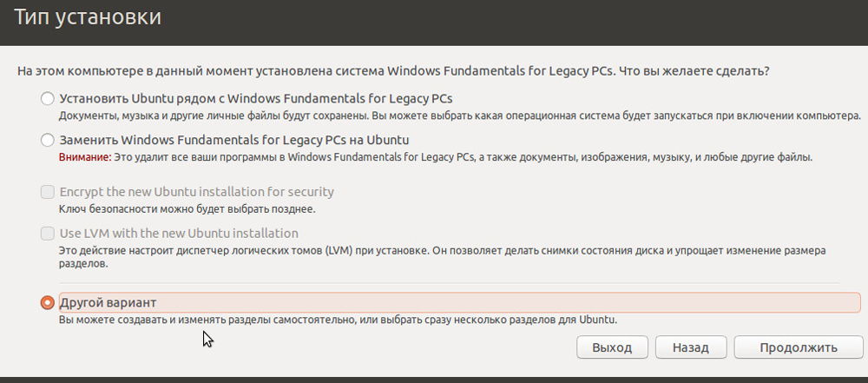Select the radio circle for installing Ubuntu alongside Windows

pos(48,99)
